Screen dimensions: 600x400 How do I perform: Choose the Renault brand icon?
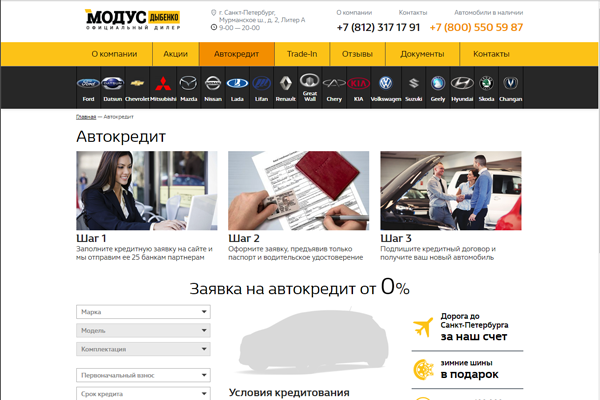coord(286,85)
